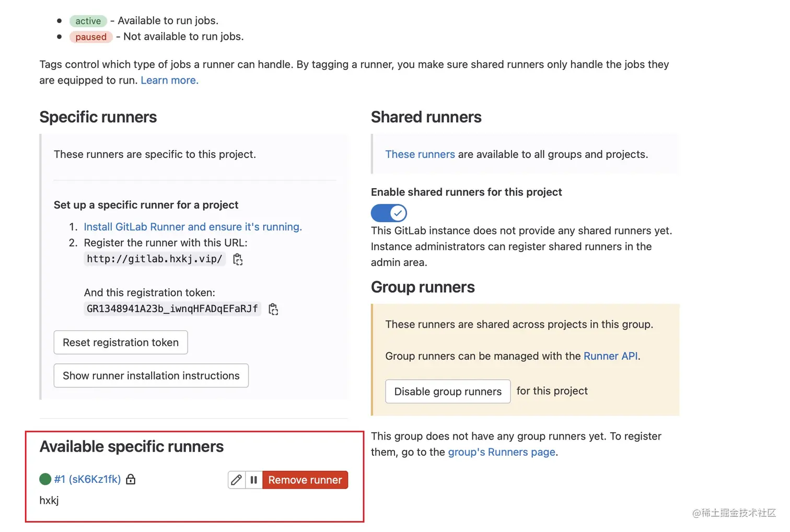Viewport: 790px width, 532px height.
Task: Disable group runners for this project
Action: (448, 391)
